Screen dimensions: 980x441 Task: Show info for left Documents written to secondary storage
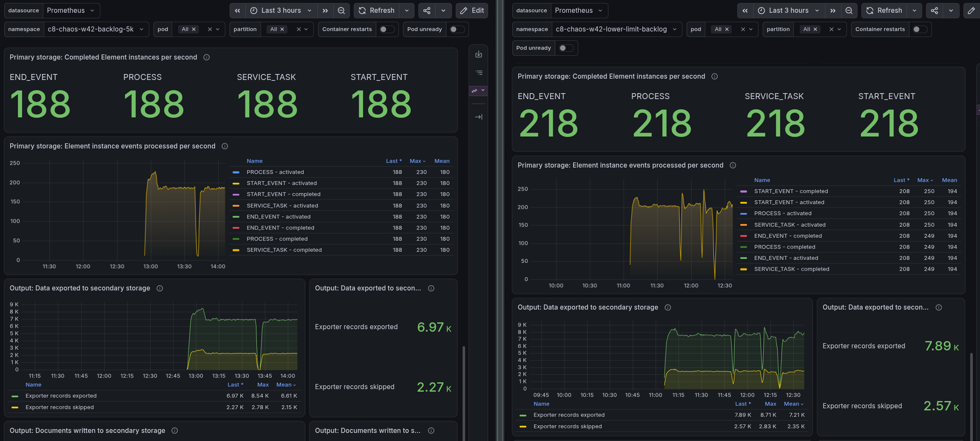pos(174,431)
